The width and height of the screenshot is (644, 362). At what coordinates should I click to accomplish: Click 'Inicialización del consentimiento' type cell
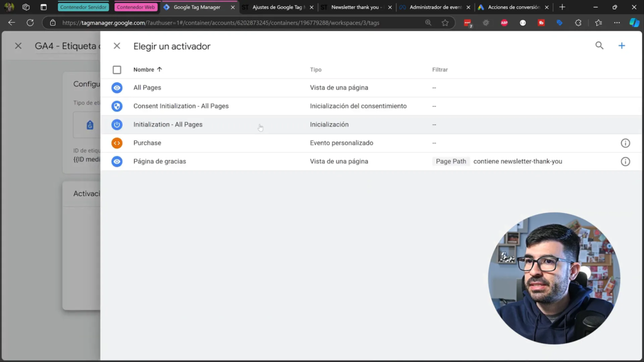[358, 106]
